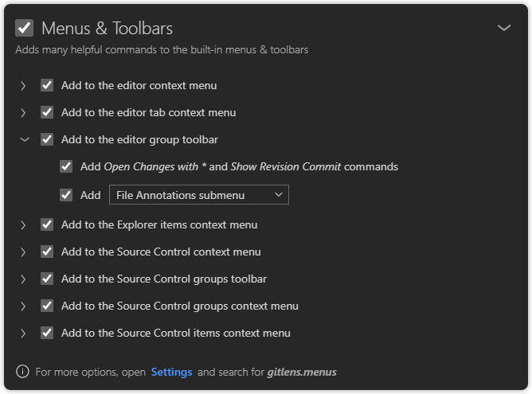Viewport: 532px width, 394px height.
Task: Toggle the main Menus & Toolbars checkbox
Action: click(x=24, y=28)
